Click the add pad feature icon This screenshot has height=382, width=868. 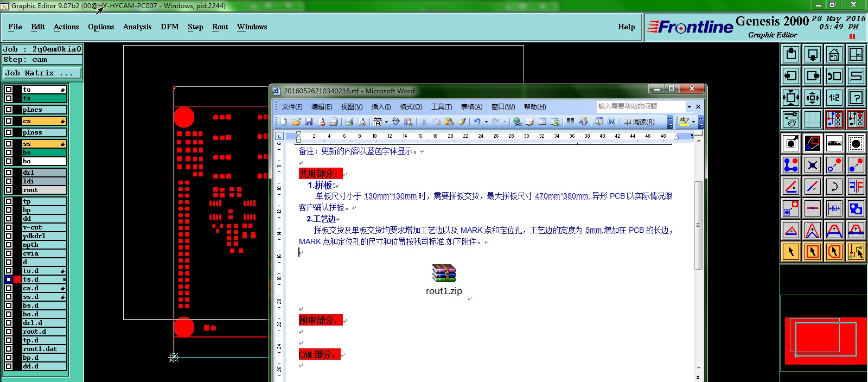(x=791, y=143)
